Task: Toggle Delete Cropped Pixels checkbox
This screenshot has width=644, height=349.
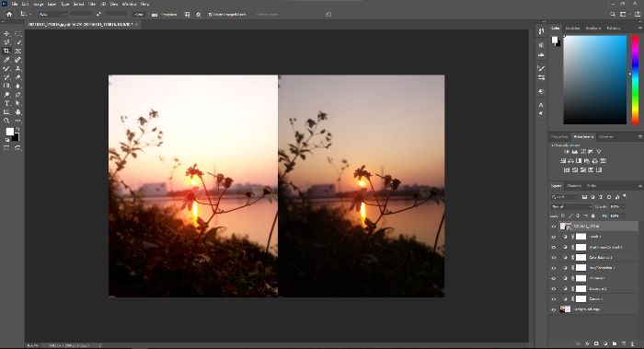Action: (211, 15)
